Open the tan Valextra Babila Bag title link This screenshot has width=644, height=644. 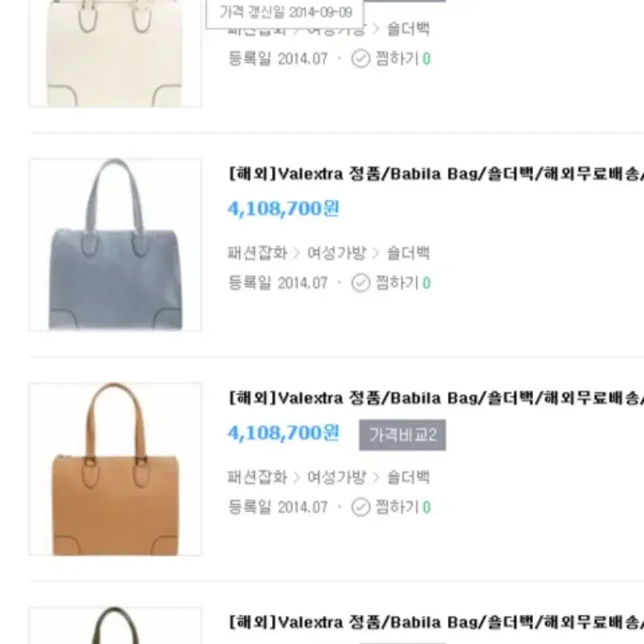(x=436, y=399)
